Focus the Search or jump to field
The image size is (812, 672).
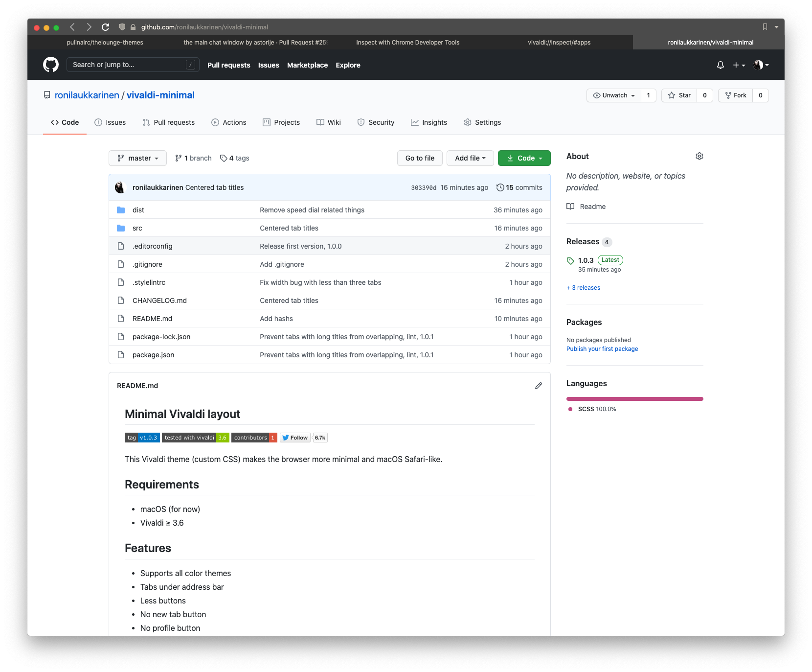click(133, 65)
